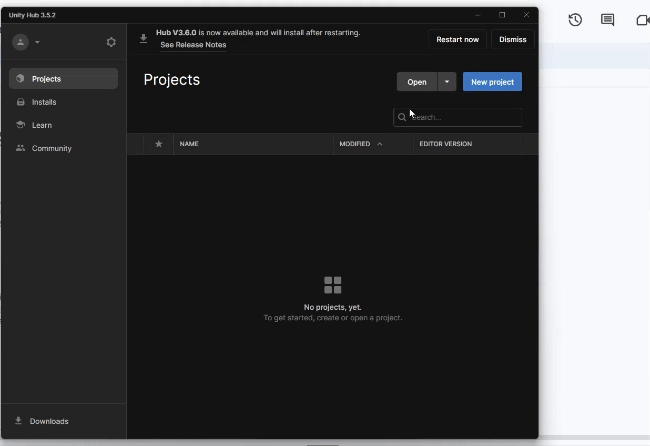Viewport: 650px width, 446px height.
Task: Toggle the MODIFIED sort direction arrow
Action: (x=380, y=144)
